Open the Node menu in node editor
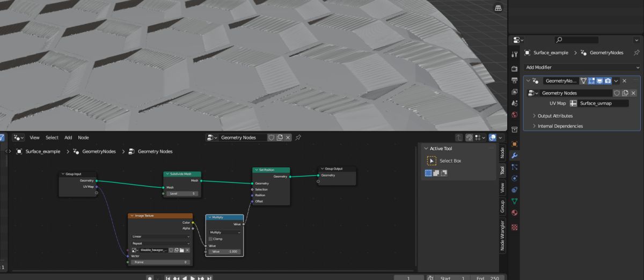The image size is (644, 280). tap(84, 138)
